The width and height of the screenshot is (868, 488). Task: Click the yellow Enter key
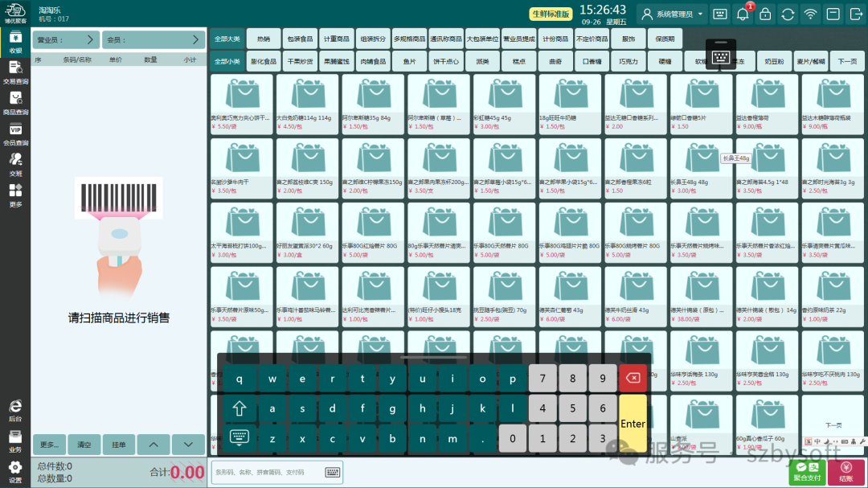(633, 423)
